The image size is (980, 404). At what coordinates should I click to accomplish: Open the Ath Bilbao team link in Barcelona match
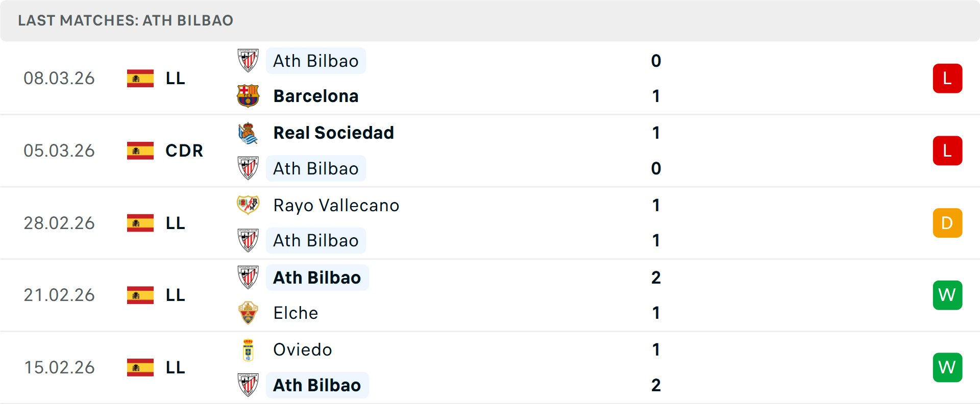[x=315, y=61]
